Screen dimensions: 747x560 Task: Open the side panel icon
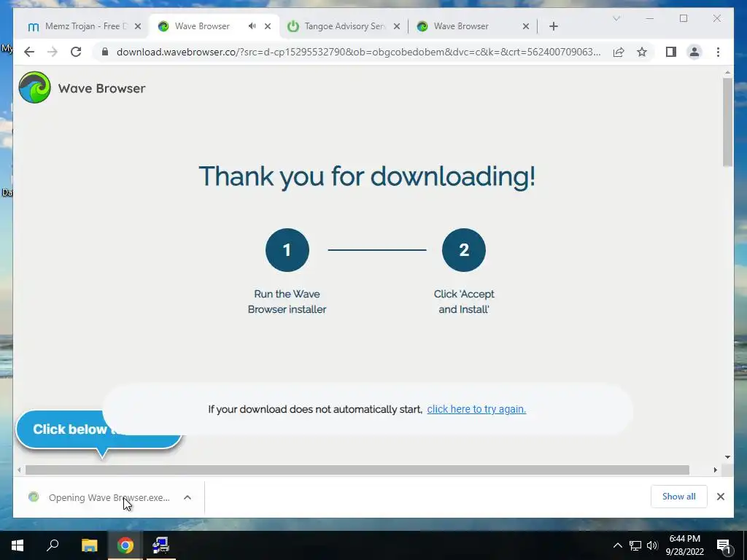tap(671, 52)
